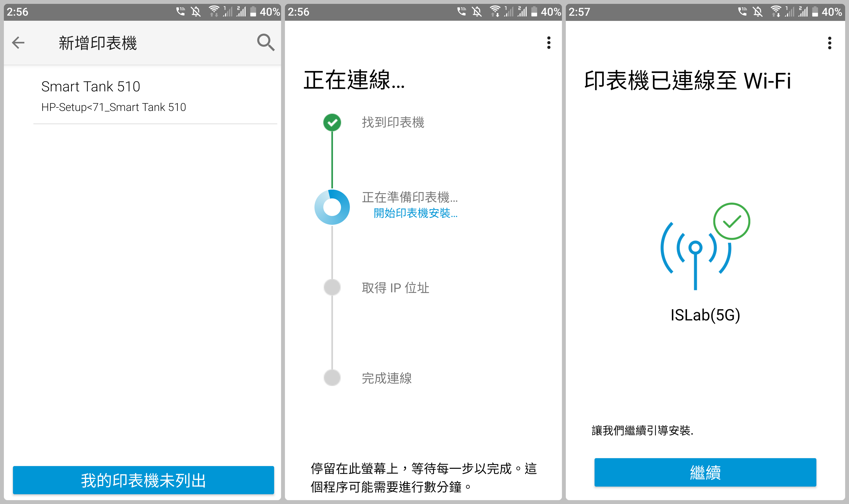Screen dimensions: 849x504
Task: Click SIM 2 signal bars in first status bar
Action: click(x=241, y=12)
